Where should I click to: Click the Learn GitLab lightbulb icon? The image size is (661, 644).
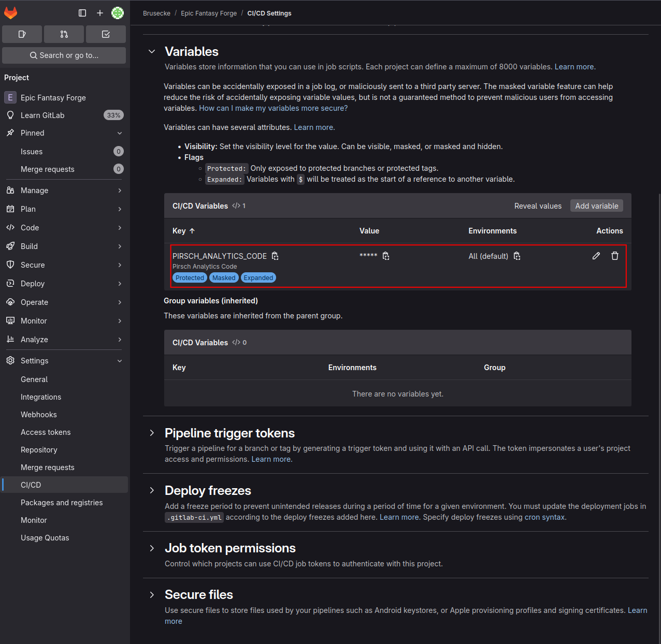pyautogui.click(x=10, y=115)
